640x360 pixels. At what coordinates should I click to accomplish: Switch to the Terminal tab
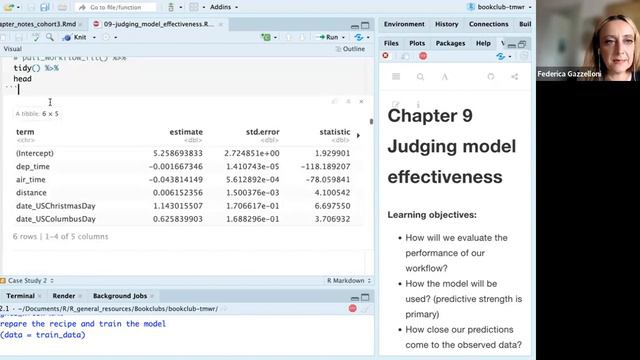(20, 296)
